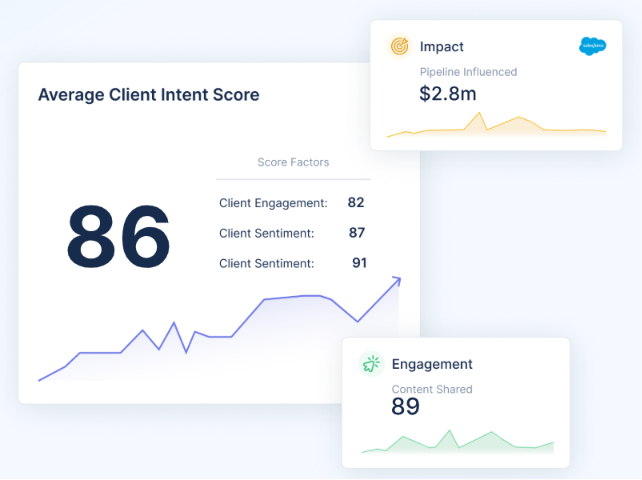Select the Content Shared label
The height and width of the screenshot is (480, 642).
[x=432, y=389]
